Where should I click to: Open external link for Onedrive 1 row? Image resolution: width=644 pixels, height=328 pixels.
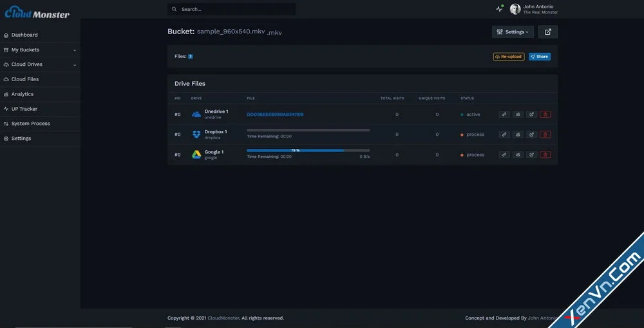(531, 114)
